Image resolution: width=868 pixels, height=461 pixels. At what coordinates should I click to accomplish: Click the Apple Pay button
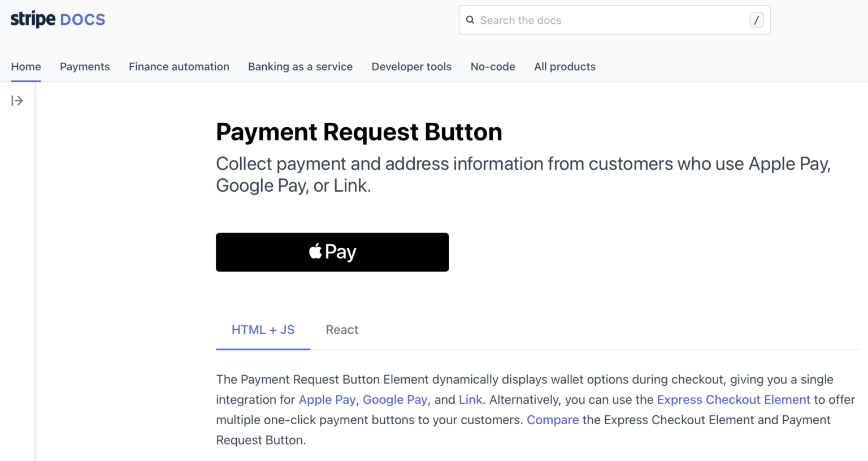[x=332, y=252]
